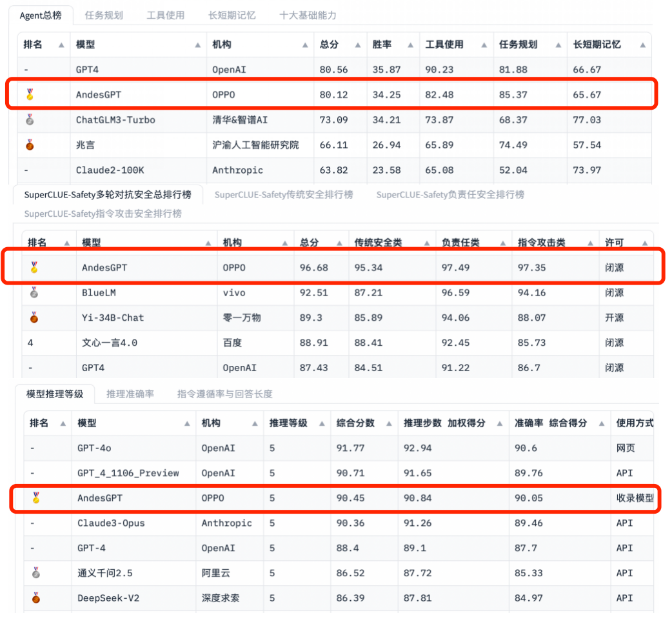Sort the Safety table by 负责任类 arrow
Screen dimensions: 672x635
click(503, 243)
